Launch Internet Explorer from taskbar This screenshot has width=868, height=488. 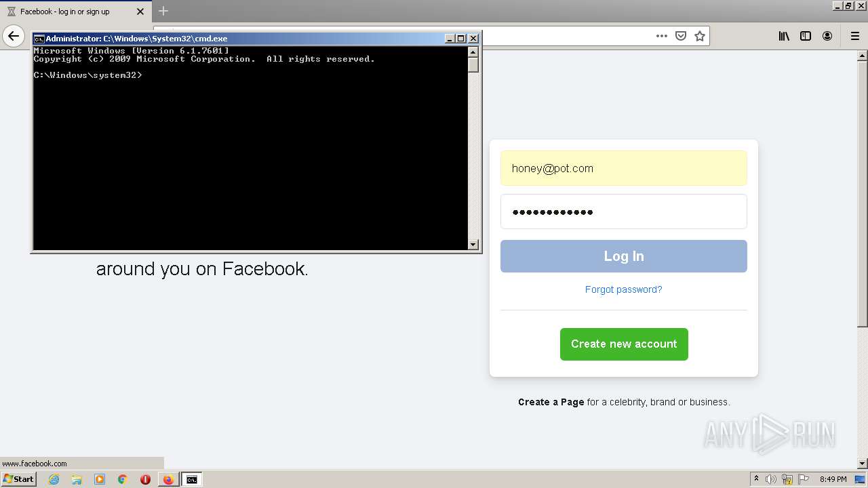point(54,479)
